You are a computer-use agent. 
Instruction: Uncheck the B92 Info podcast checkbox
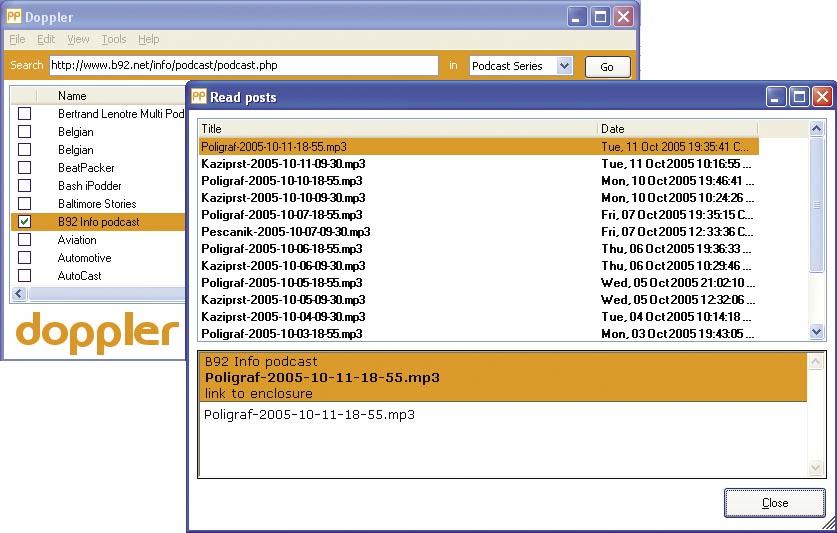click(x=25, y=222)
